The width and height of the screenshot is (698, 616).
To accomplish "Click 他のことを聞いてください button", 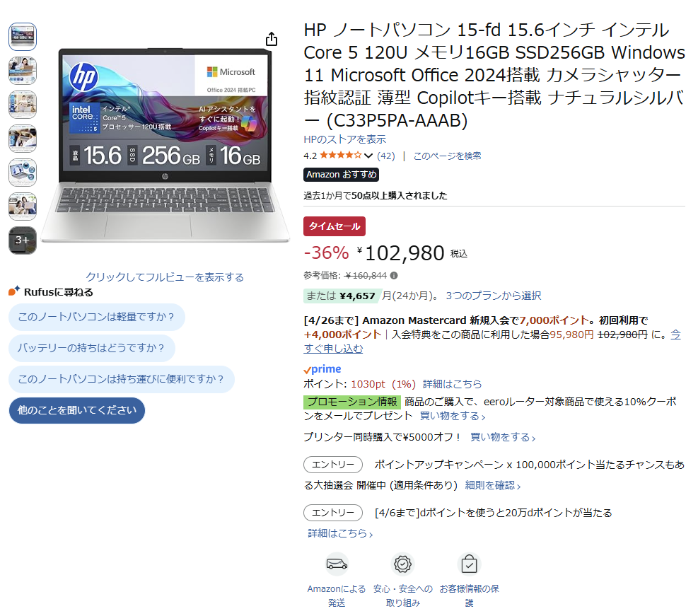I will [x=77, y=410].
